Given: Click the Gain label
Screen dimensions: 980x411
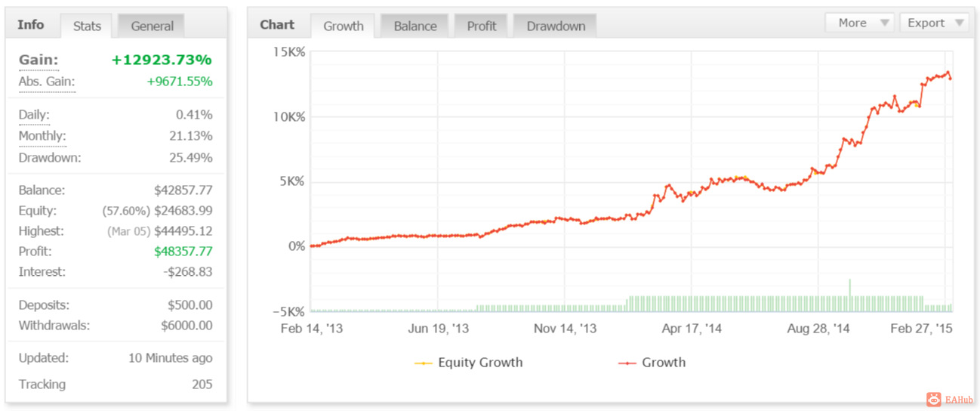Looking at the screenshot, I should (x=39, y=60).
